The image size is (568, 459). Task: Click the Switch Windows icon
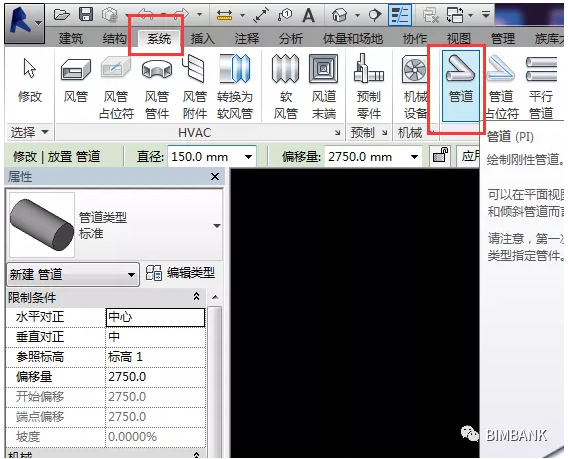(455, 15)
